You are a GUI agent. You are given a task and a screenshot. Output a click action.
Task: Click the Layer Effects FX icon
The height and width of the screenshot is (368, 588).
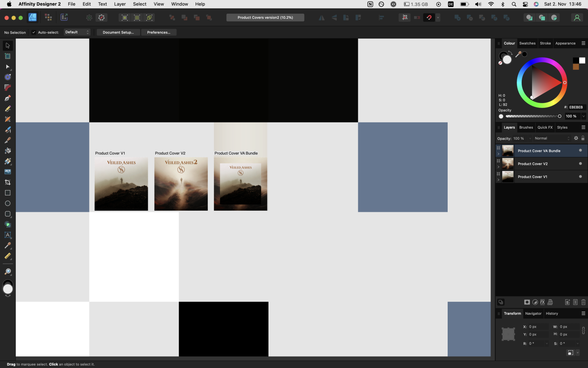pos(543,302)
